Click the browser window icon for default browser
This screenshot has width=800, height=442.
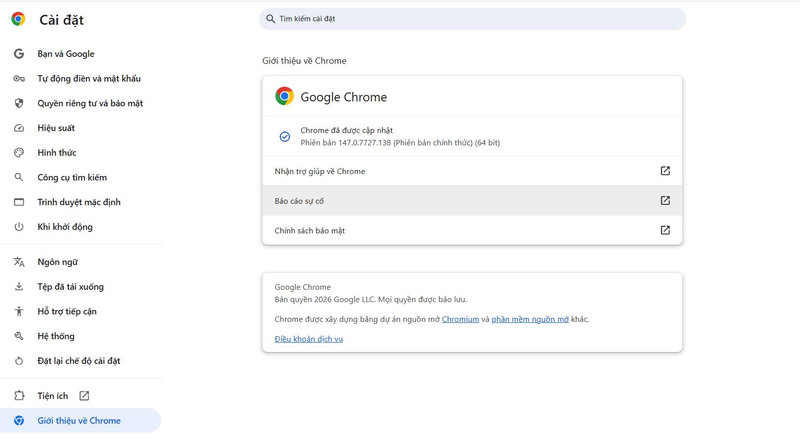(x=19, y=202)
